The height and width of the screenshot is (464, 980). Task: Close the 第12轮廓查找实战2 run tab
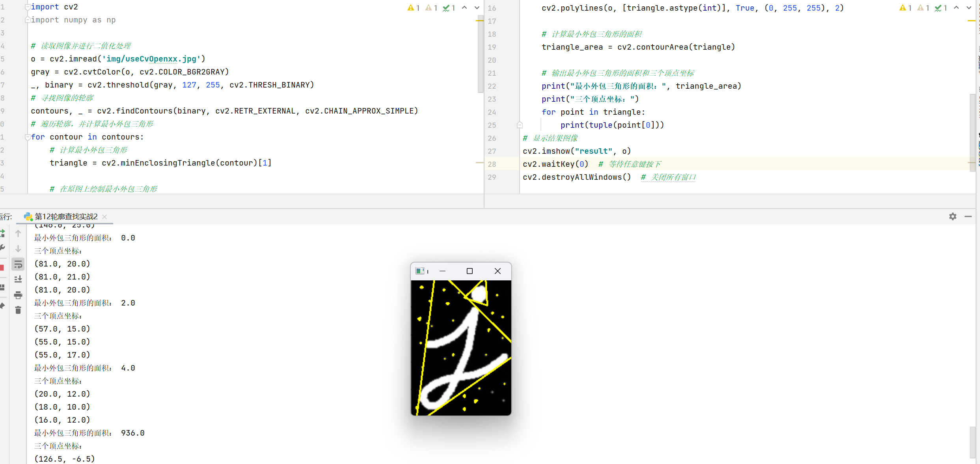pos(104,216)
